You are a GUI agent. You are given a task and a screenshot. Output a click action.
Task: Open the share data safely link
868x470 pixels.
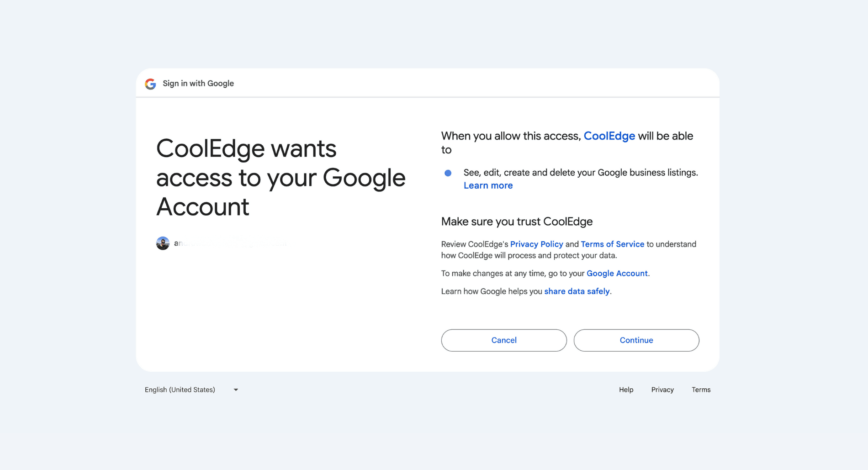pyautogui.click(x=577, y=291)
